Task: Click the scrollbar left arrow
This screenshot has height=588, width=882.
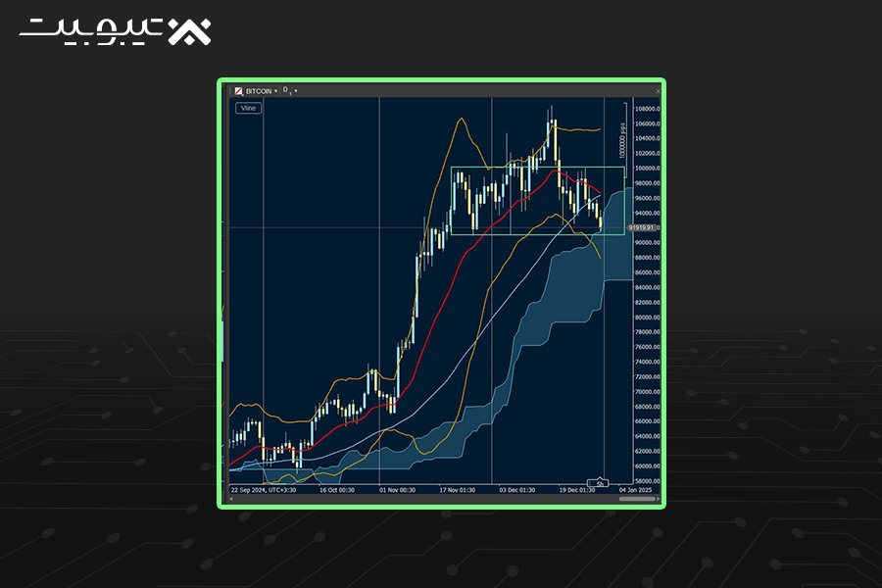Action: pos(231,499)
